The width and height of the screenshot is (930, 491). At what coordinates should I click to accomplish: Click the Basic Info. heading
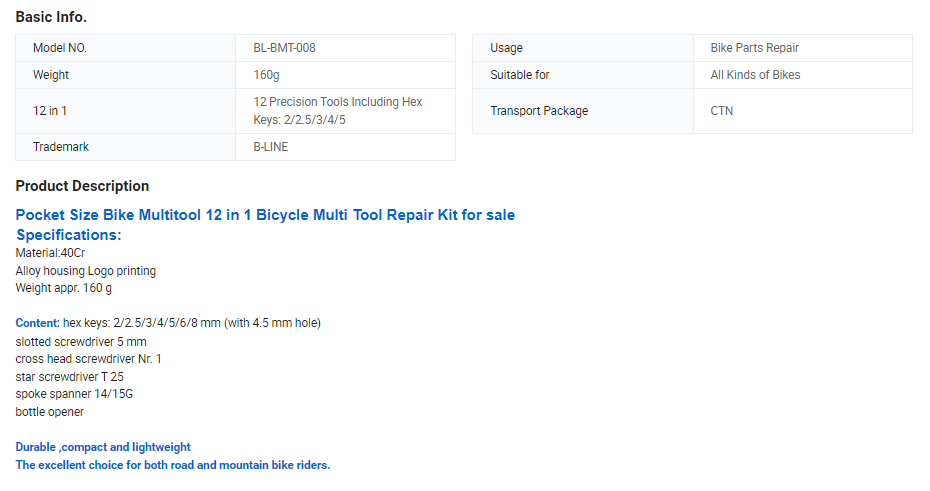tap(51, 17)
